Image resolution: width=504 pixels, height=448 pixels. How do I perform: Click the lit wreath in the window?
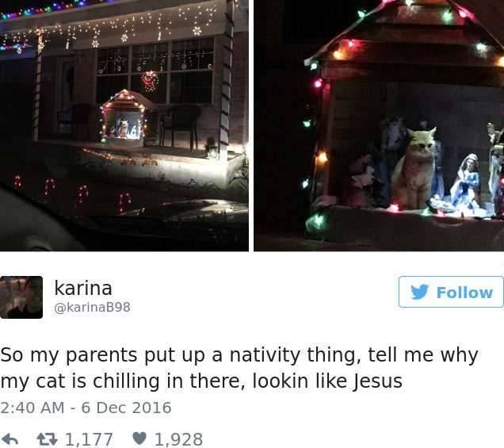tap(150, 81)
